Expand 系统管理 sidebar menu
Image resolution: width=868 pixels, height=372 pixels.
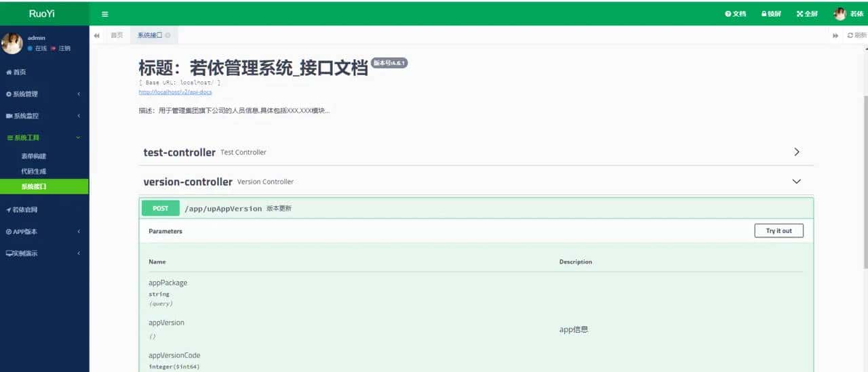[44, 94]
